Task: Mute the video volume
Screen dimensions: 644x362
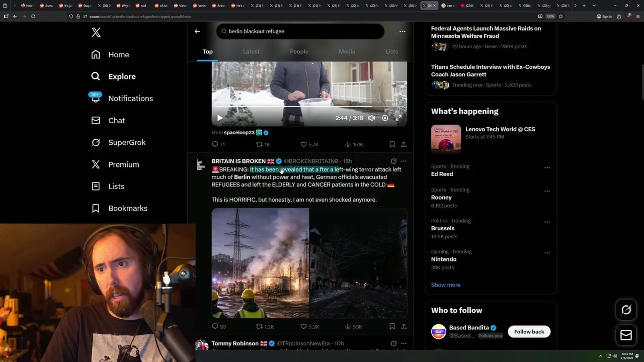Action: coord(371,118)
